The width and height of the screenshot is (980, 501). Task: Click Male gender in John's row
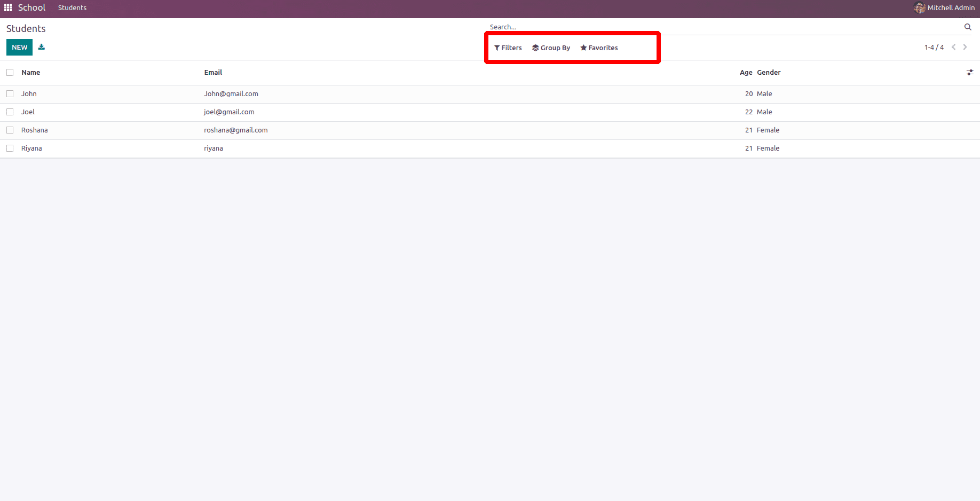click(x=764, y=94)
